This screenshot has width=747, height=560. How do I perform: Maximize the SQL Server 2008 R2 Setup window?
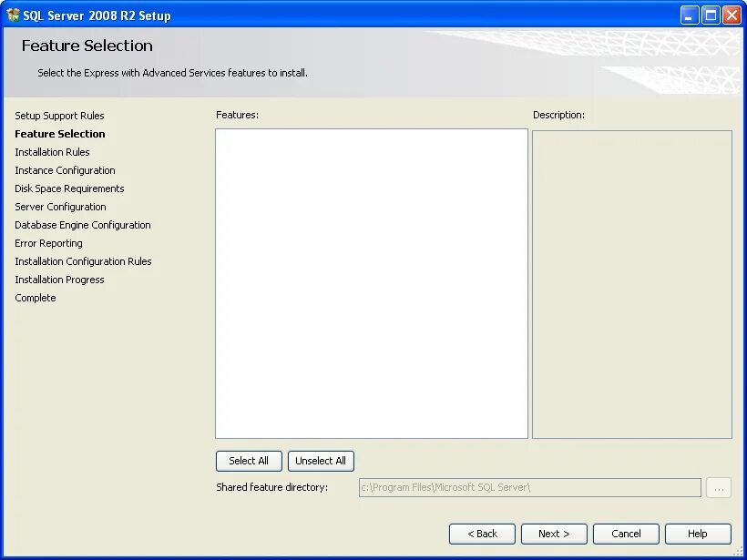coord(711,15)
